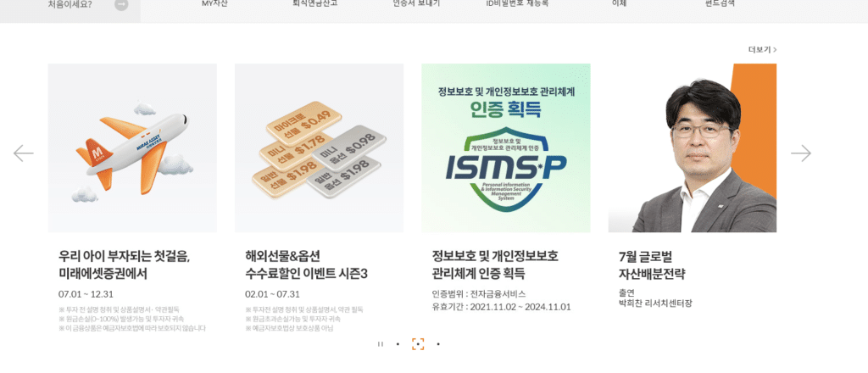The height and width of the screenshot is (373, 868).
Task: Click the circular arrow next to 처음이세요?
Action: (121, 4)
